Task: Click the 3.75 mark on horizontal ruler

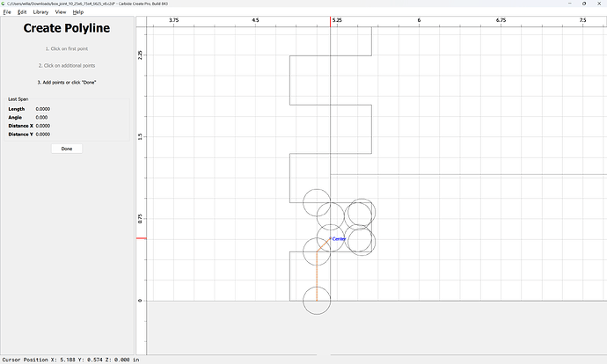Action: click(x=174, y=20)
